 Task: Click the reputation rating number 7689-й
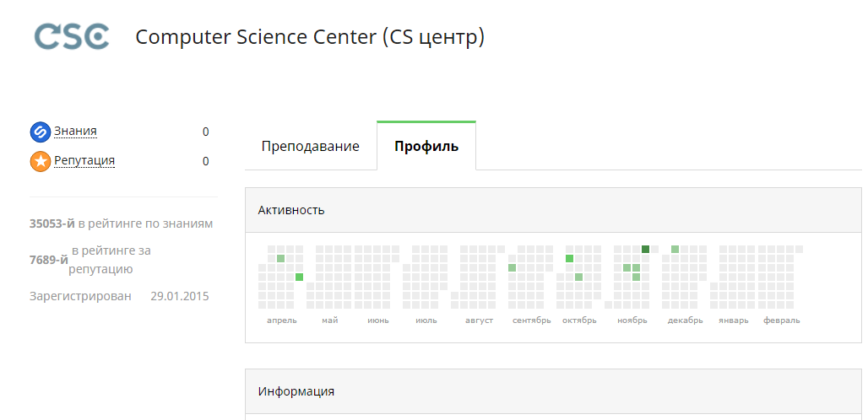click(x=49, y=260)
